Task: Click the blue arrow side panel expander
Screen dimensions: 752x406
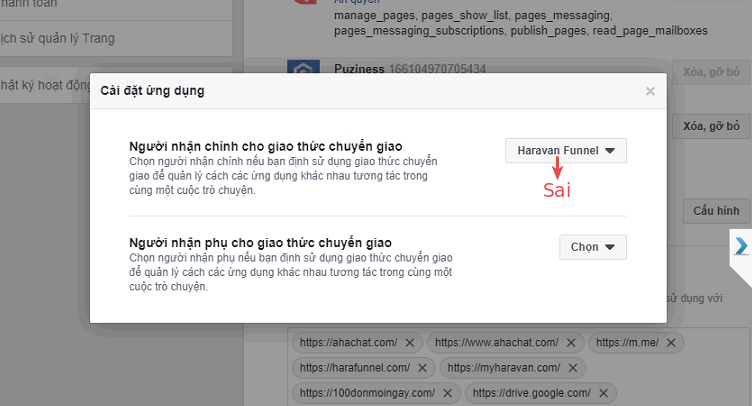Action: pyautogui.click(x=741, y=246)
